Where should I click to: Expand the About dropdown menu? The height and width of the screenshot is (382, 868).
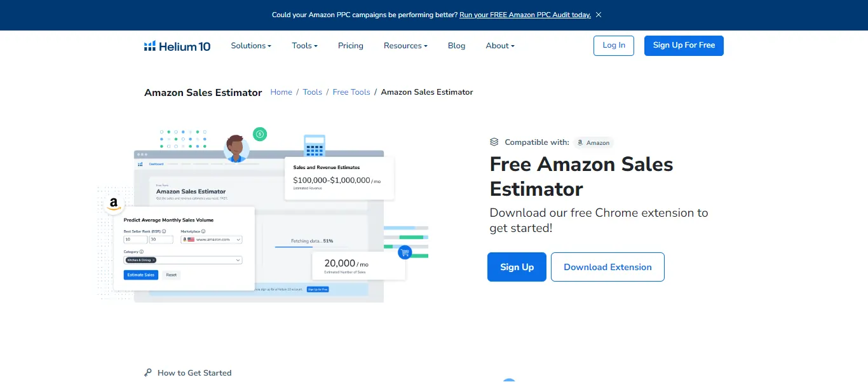500,46
